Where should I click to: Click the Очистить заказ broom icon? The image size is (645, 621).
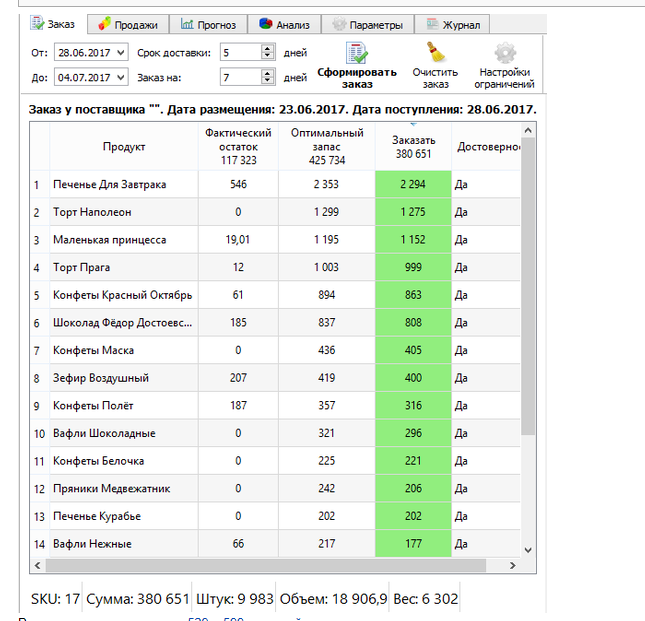(435, 52)
